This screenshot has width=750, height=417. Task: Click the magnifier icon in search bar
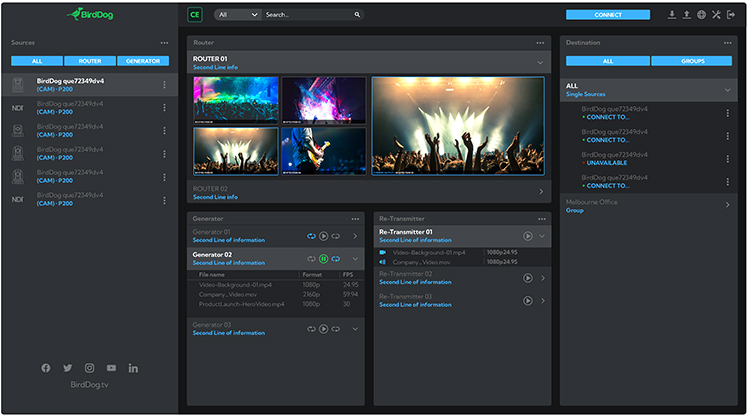click(357, 15)
